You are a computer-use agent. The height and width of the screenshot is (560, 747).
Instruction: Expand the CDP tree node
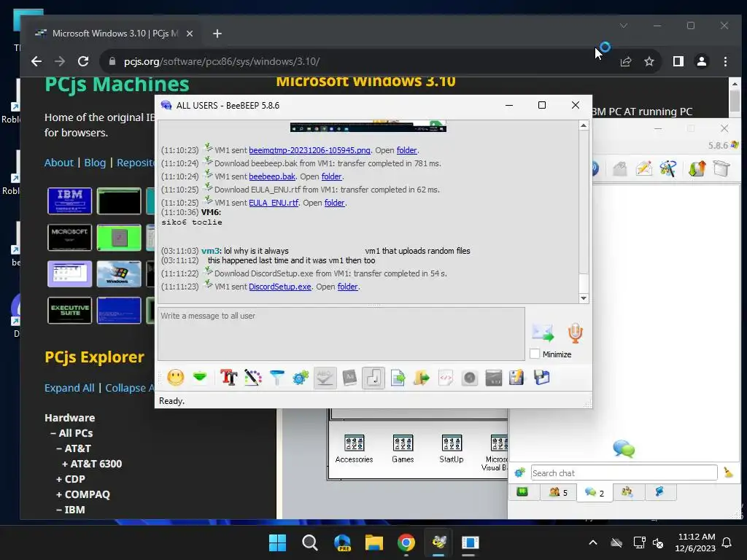coord(71,478)
